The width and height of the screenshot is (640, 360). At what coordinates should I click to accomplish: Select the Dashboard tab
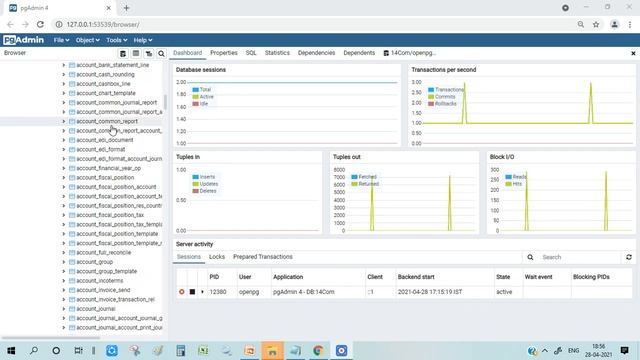187,53
